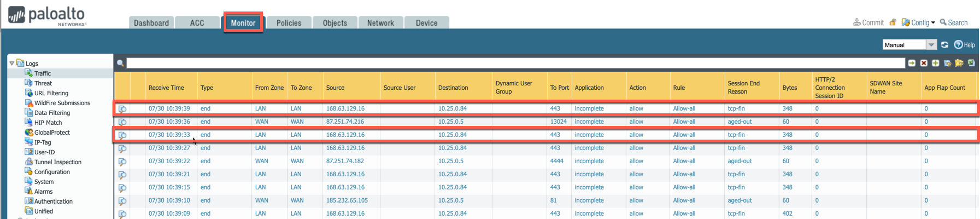Collapse the Logs tree node
The width and height of the screenshot is (980, 219).
[11, 64]
